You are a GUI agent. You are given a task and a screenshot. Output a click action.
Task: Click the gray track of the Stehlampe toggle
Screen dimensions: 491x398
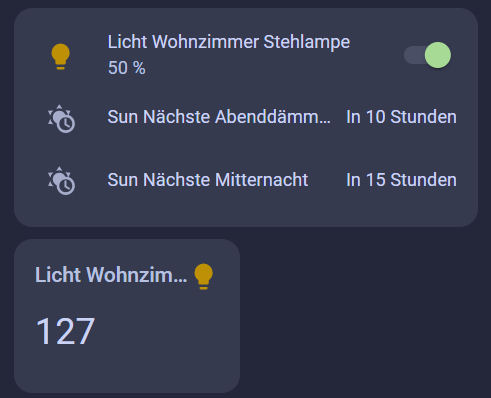point(413,55)
